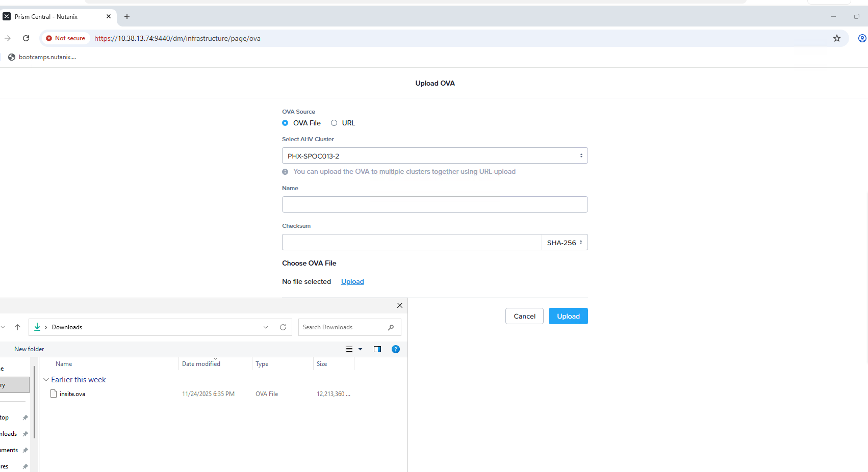Switch to the Prism Central browser tab
Viewport: 868px width, 472px height.
pyautogui.click(x=56, y=16)
